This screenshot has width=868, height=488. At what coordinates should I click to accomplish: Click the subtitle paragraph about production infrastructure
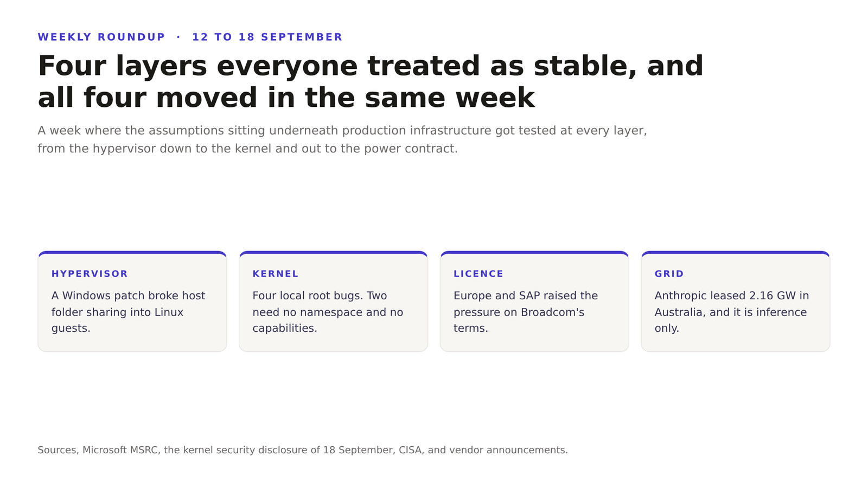[x=342, y=139]
